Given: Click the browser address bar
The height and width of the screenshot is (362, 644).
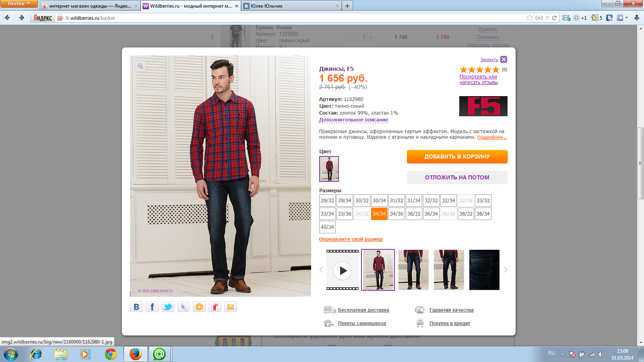Looking at the screenshot, I should [x=294, y=18].
